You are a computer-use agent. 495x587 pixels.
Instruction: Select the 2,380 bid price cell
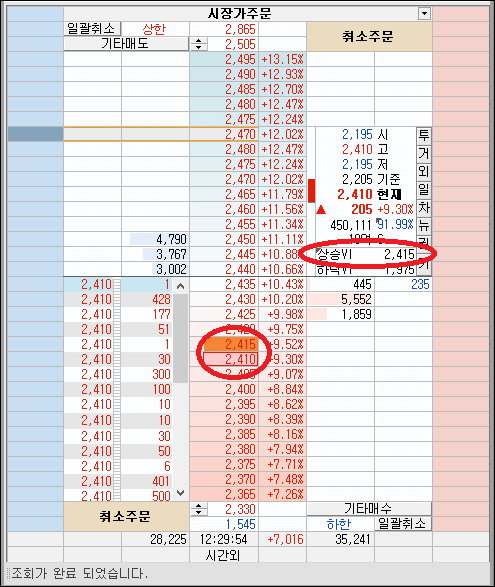click(x=224, y=449)
